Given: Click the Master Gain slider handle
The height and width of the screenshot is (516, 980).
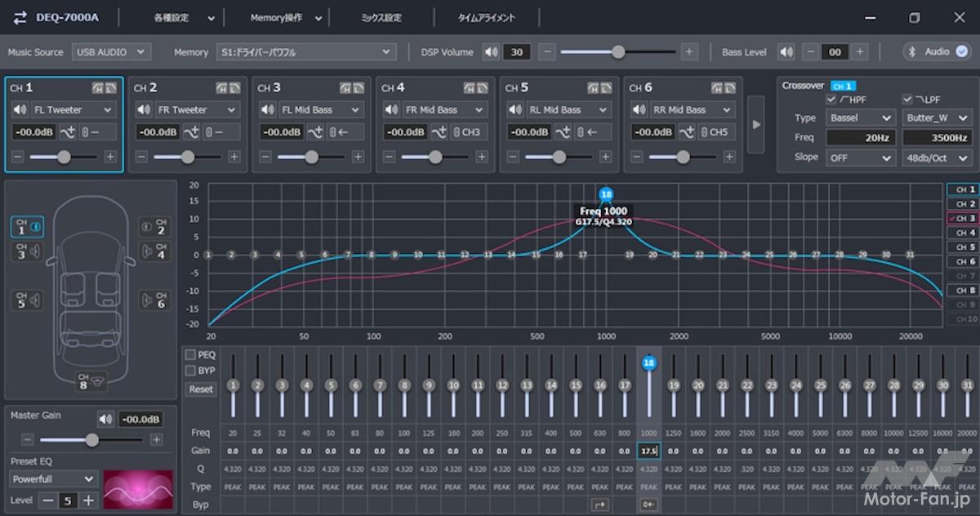Looking at the screenshot, I should pyautogui.click(x=92, y=440).
